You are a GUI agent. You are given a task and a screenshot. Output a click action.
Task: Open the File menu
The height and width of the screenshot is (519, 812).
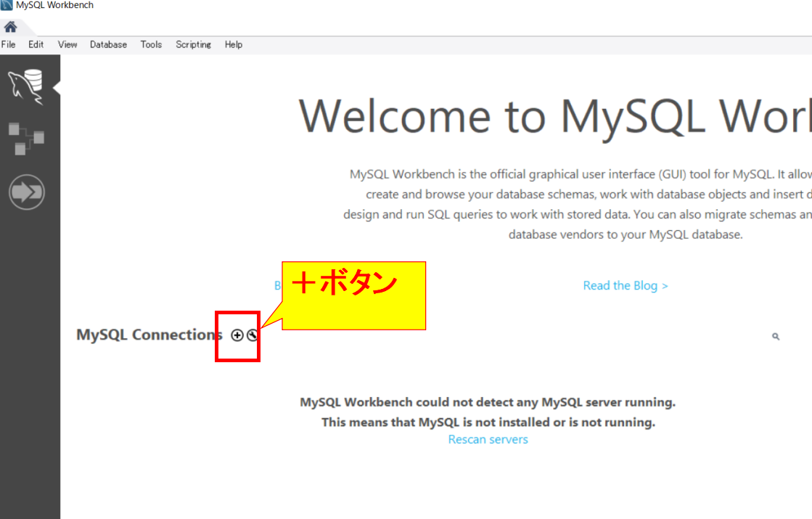(x=9, y=44)
